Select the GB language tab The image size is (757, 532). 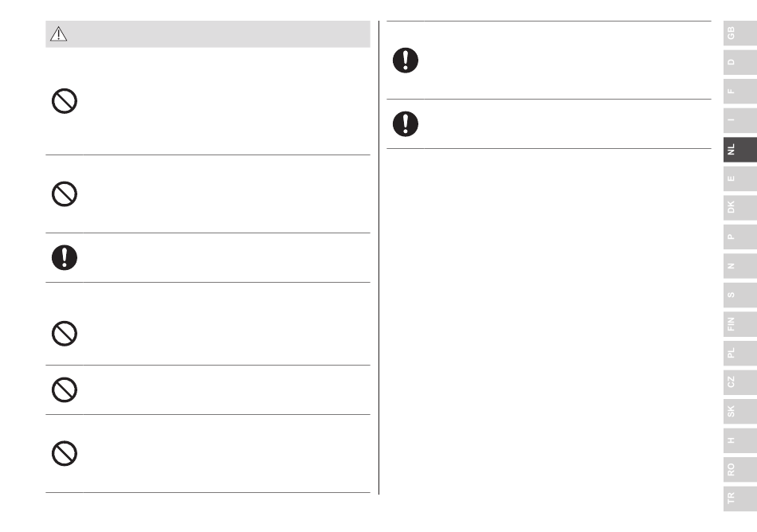tap(740, 33)
